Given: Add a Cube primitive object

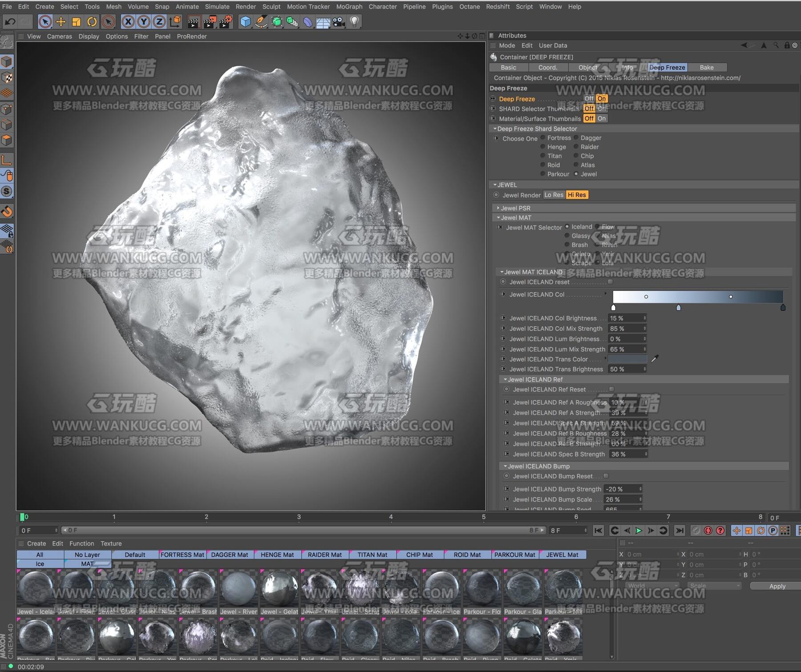Looking at the screenshot, I should 245,21.
